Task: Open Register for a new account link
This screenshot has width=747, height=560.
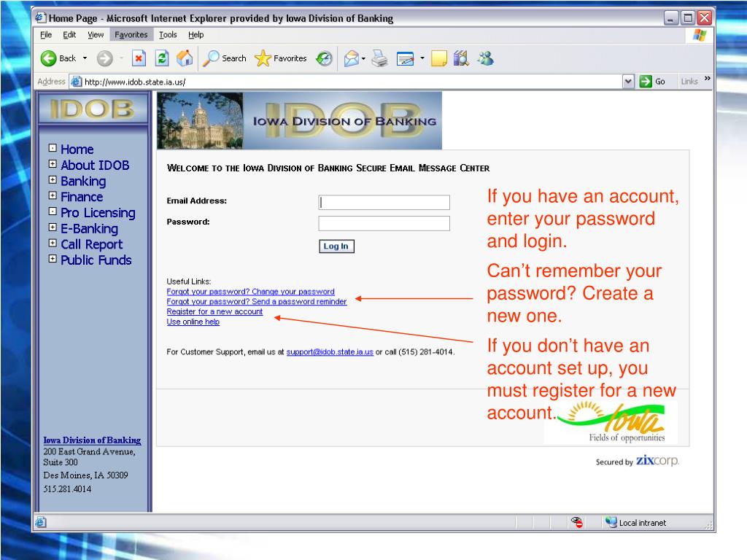Action: point(214,311)
